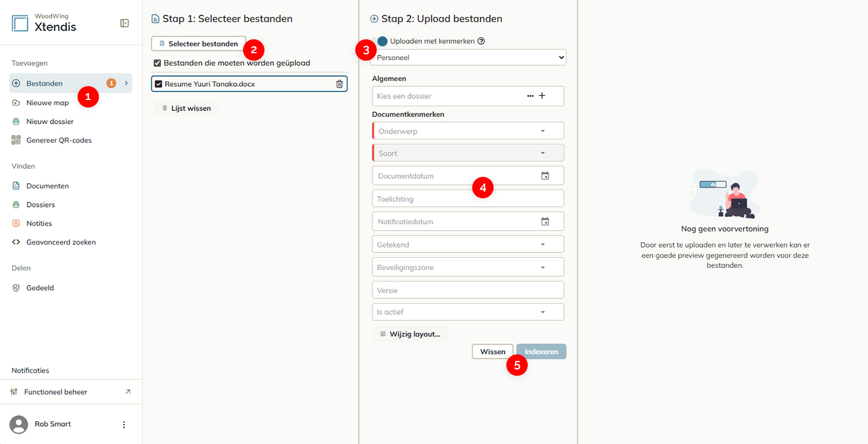This screenshot has height=444, width=868.
Task: Collapse the sidebar with the panel icon
Action: click(x=124, y=23)
